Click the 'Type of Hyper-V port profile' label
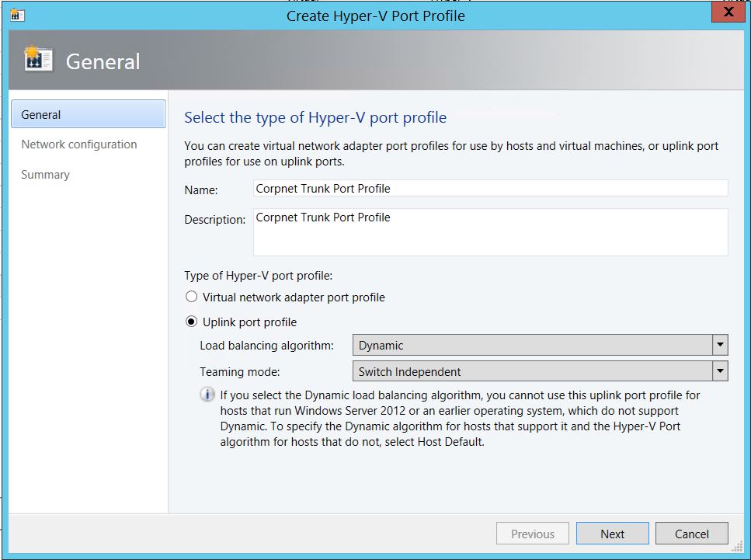 258,275
